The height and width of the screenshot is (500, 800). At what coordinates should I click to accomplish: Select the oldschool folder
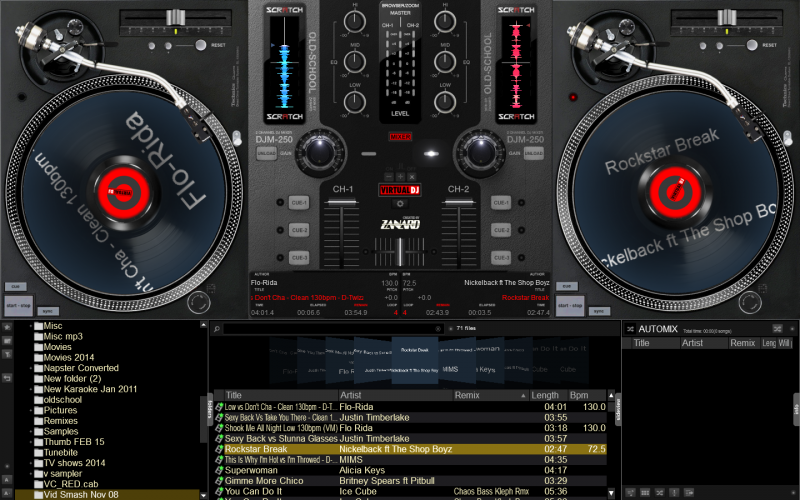pos(58,399)
